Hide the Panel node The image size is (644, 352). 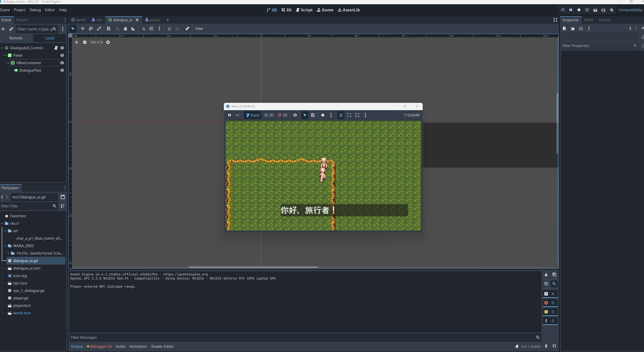pos(62,55)
